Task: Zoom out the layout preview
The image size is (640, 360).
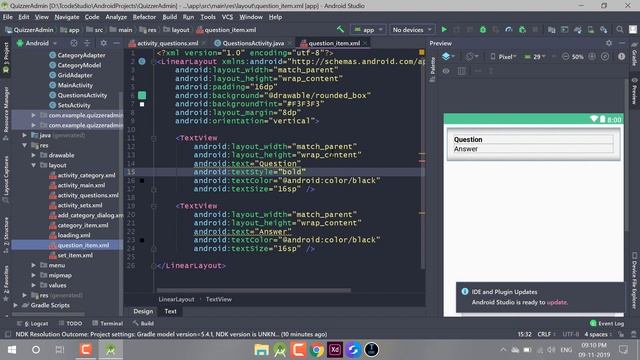Action: tap(565, 57)
